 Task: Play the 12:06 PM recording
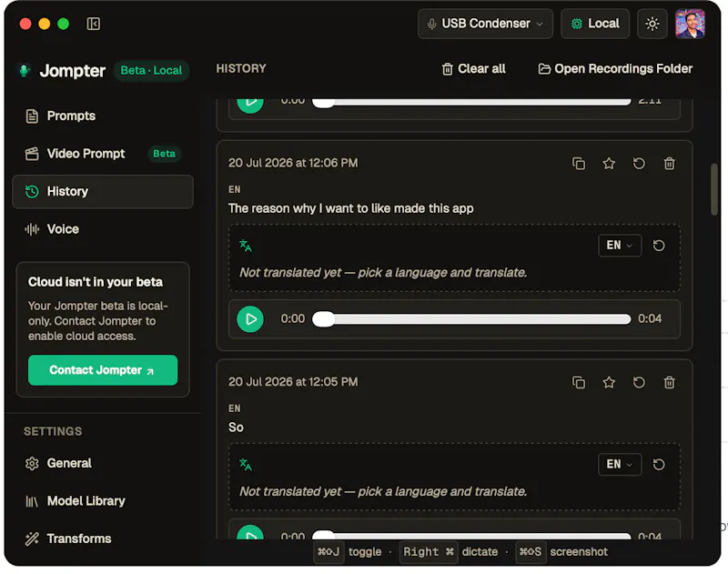pos(250,318)
